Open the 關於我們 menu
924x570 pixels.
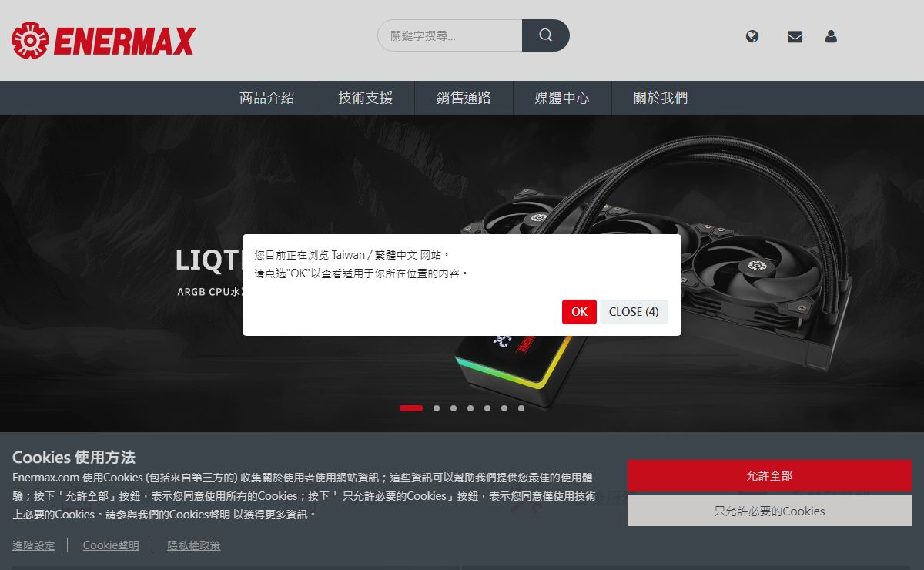pyautogui.click(x=661, y=98)
